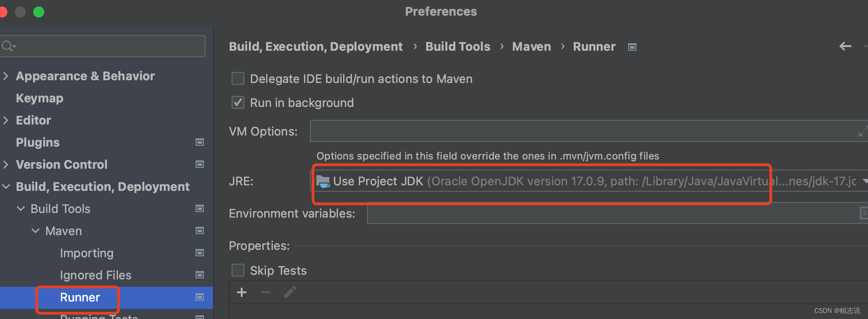
Task: Click the search magnifier icon
Action: point(8,46)
